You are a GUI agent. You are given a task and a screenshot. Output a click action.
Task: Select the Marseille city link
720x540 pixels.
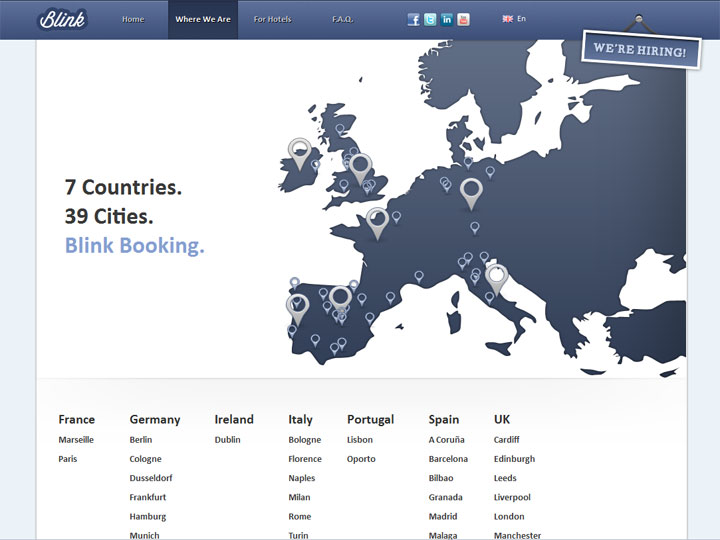[x=76, y=440]
